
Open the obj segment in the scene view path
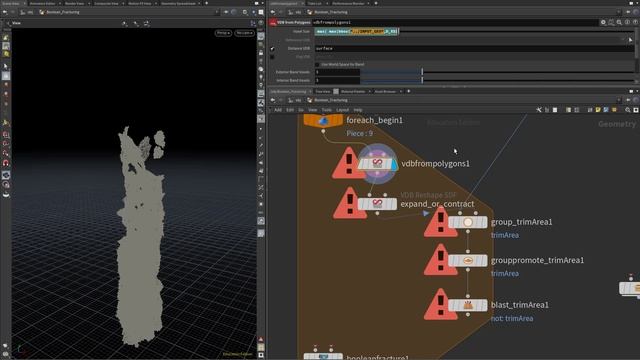[27, 12]
